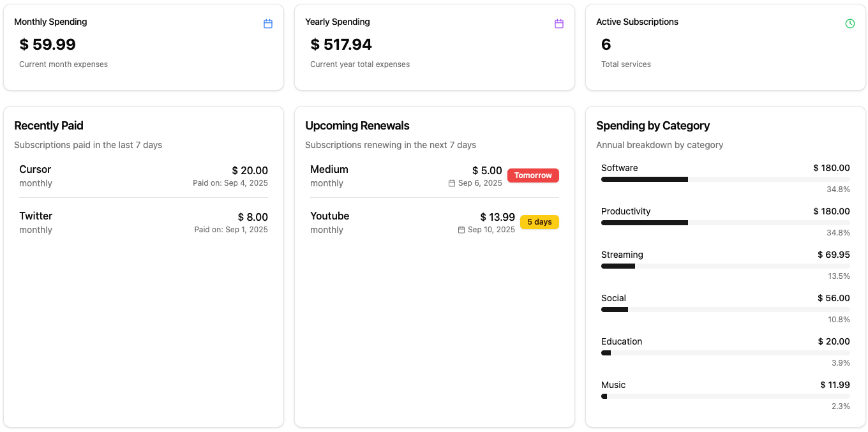Click the Software spending progress bar
Viewport: 868px width, 432px height.
coord(726,179)
